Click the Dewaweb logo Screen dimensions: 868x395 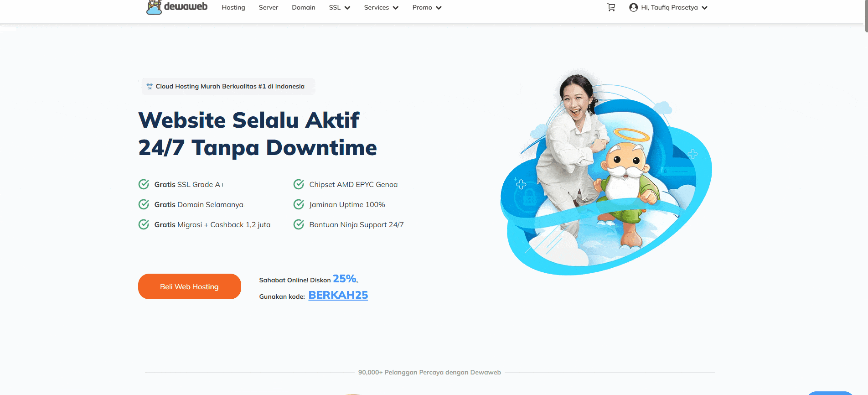tap(177, 7)
